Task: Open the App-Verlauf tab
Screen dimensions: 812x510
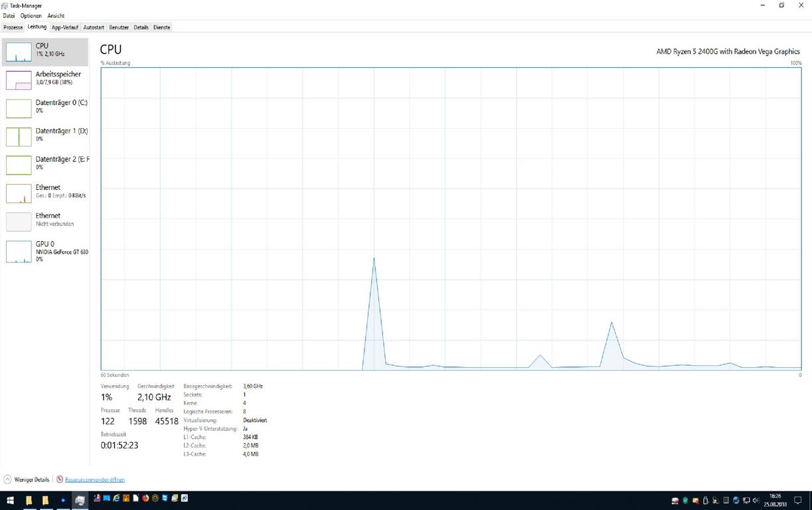Action: (x=65, y=27)
